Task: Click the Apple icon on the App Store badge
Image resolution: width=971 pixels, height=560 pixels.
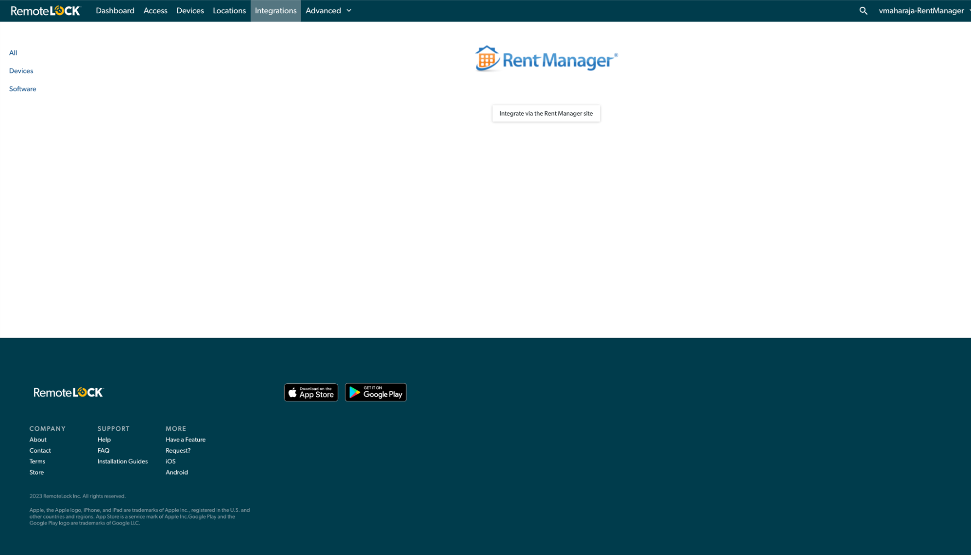Action: click(293, 392)
